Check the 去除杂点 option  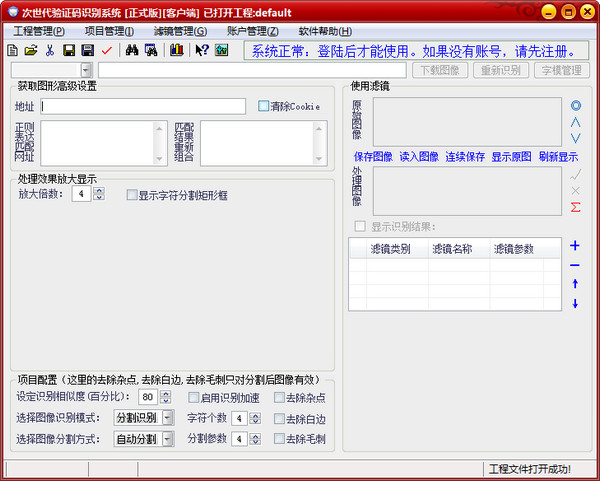click(279, 398)
